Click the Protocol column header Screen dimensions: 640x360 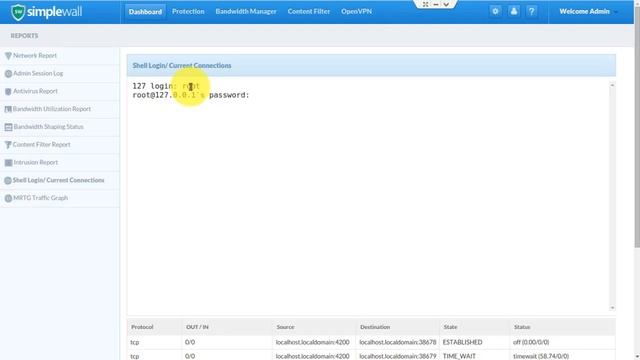click(142, 327)
